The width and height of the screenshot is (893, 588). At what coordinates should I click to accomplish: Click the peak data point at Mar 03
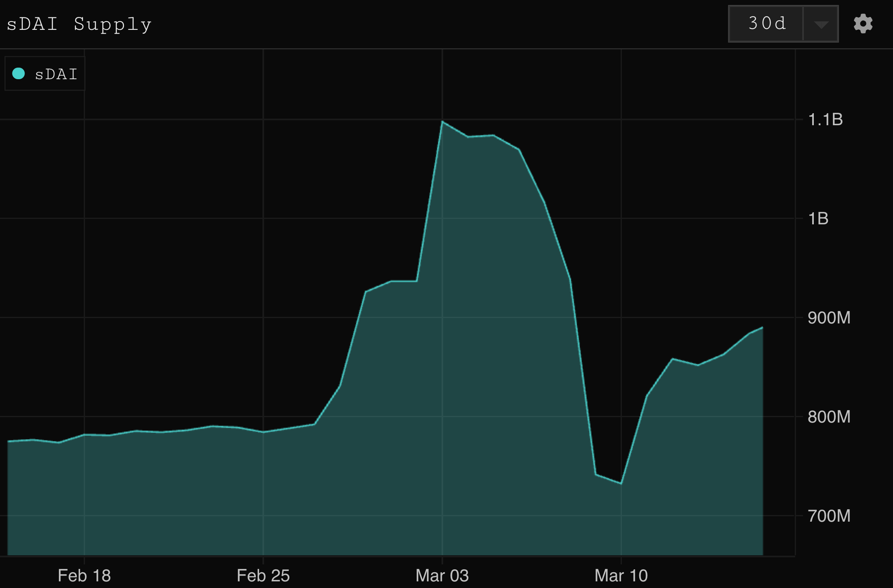click(442, 121)
